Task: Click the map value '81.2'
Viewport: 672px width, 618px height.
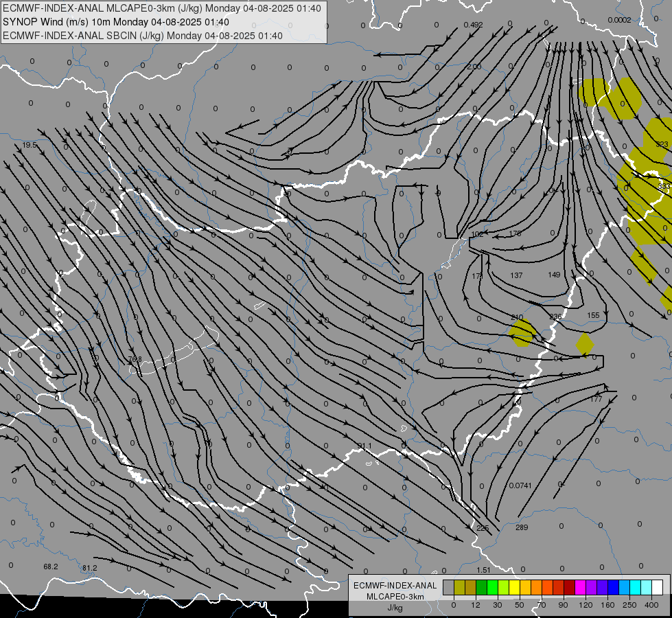Action: coord(89,568)
